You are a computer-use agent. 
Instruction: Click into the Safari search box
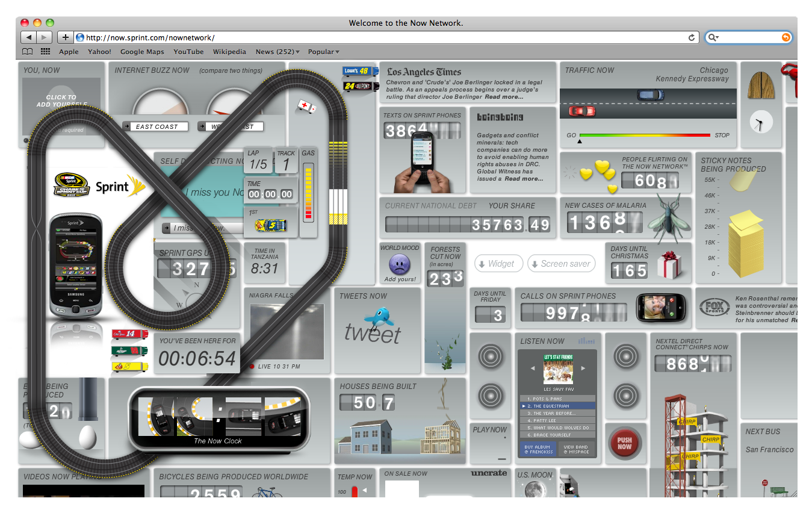[749, 37]
